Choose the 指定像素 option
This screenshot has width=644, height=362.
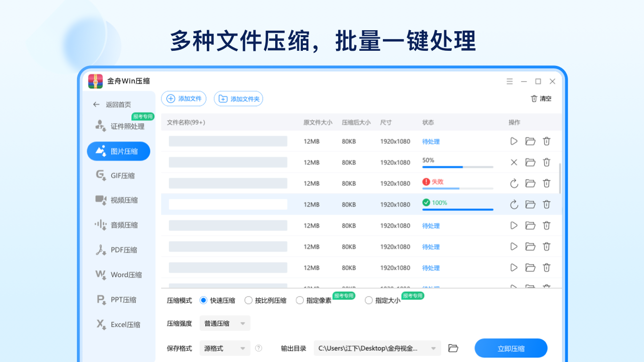(299, 300)
